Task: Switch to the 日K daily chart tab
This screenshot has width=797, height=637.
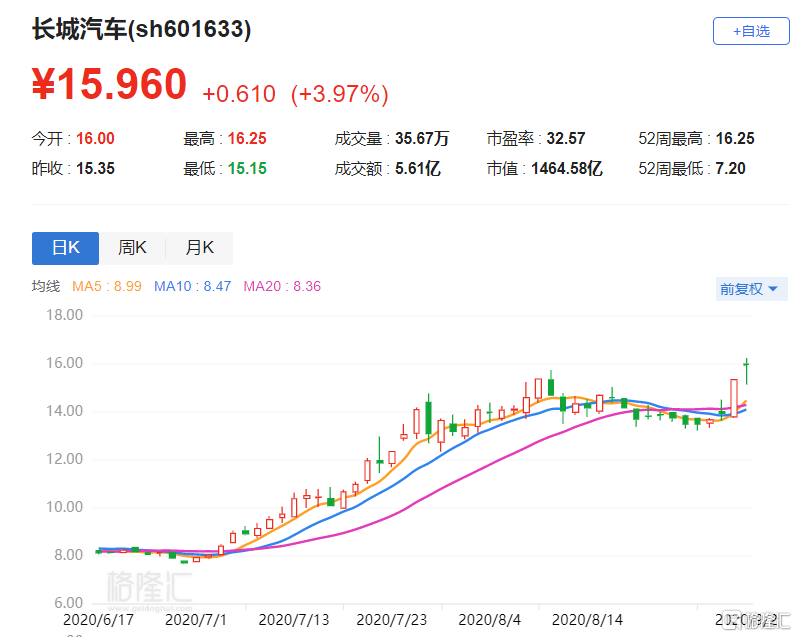Action: coord(65,248)
